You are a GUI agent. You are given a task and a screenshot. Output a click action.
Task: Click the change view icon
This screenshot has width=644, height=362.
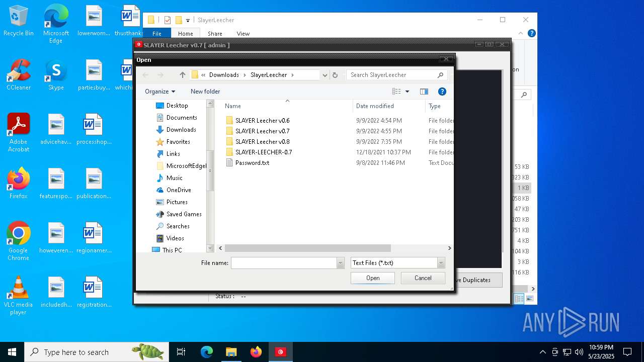pyautogui.click(x=396, y=92)
